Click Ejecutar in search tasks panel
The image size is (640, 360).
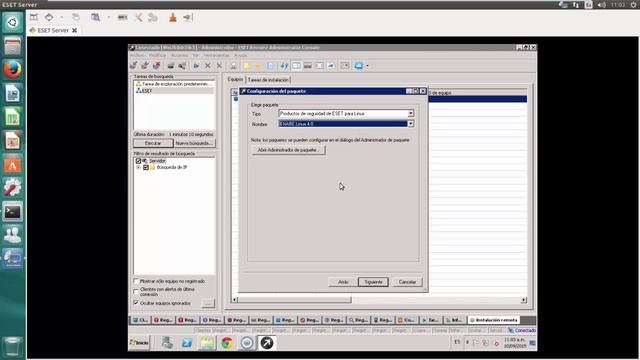(x=153, y=143)
